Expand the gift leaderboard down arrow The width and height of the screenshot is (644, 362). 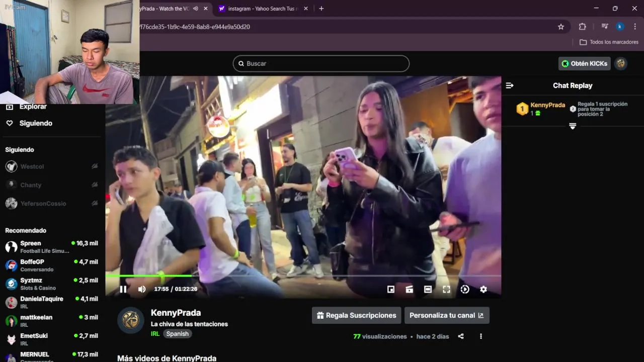[573, 126]
